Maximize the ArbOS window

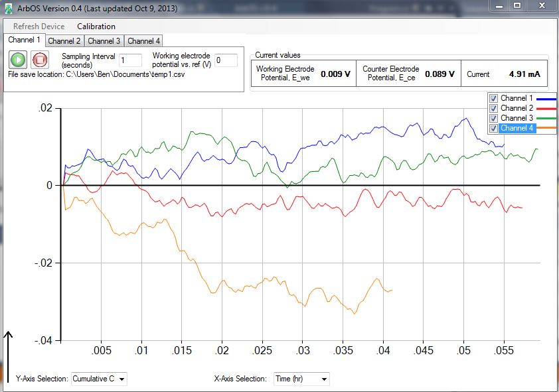point(517,6)
